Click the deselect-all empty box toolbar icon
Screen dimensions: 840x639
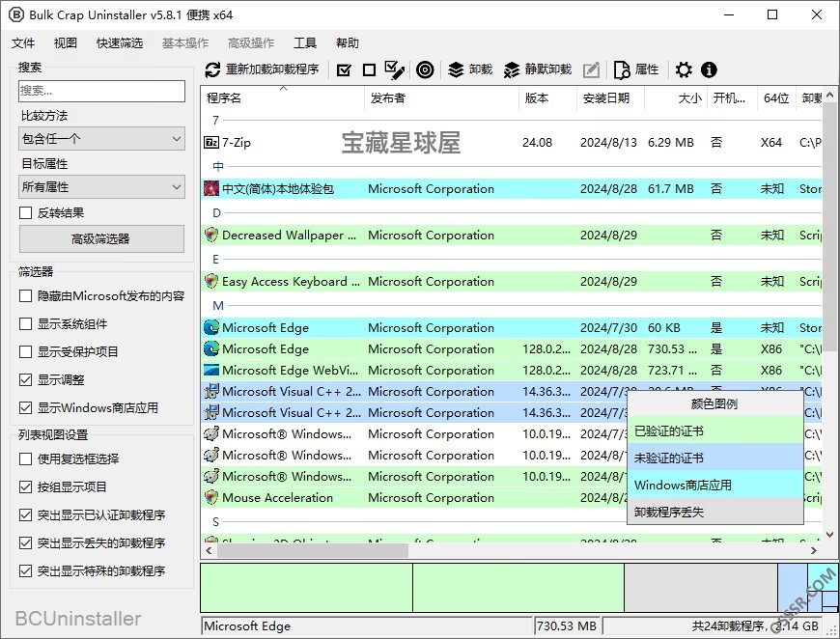(369, 69)
